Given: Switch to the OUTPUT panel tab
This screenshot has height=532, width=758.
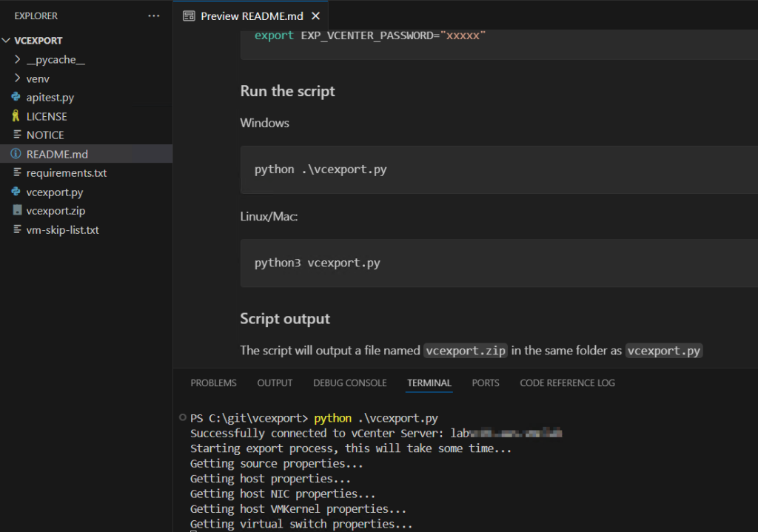Looking at the screenshot, I should pos(275,383).
